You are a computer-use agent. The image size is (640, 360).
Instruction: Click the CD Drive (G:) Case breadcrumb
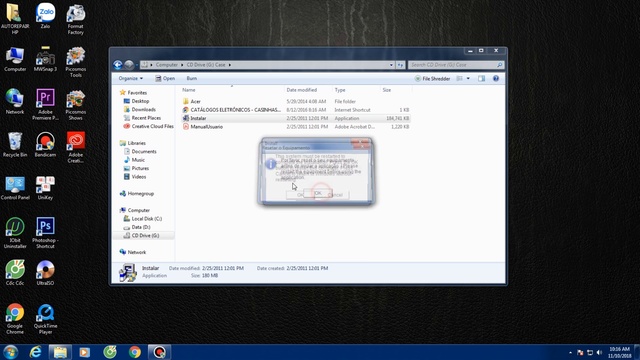[x=206, y=65]
